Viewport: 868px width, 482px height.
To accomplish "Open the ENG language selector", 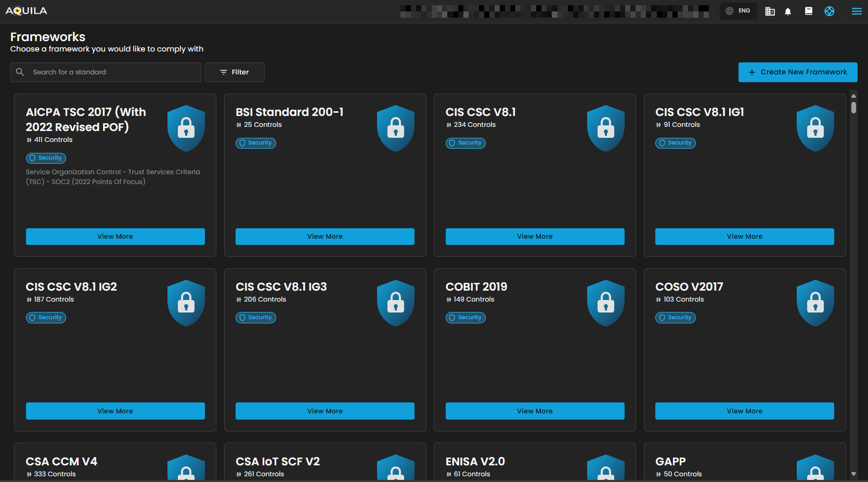I will (738, 11).
